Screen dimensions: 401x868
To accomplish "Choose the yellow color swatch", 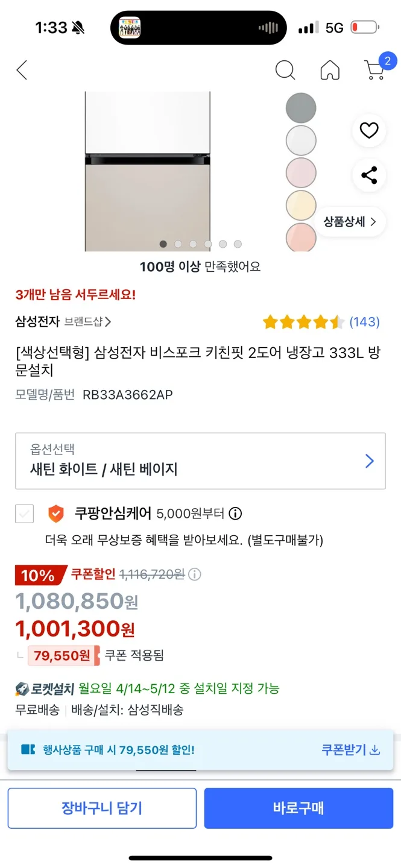I will tap(301, 205).
